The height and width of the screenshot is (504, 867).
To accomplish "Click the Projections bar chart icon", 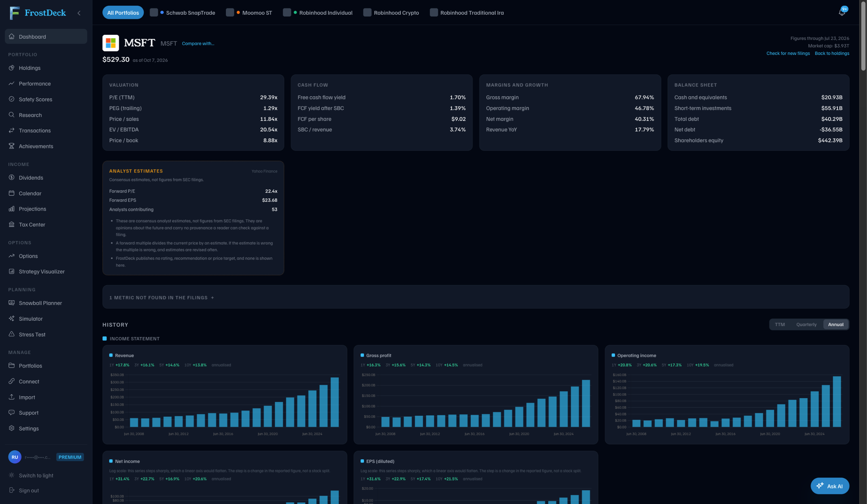I will tap(12, 209).
